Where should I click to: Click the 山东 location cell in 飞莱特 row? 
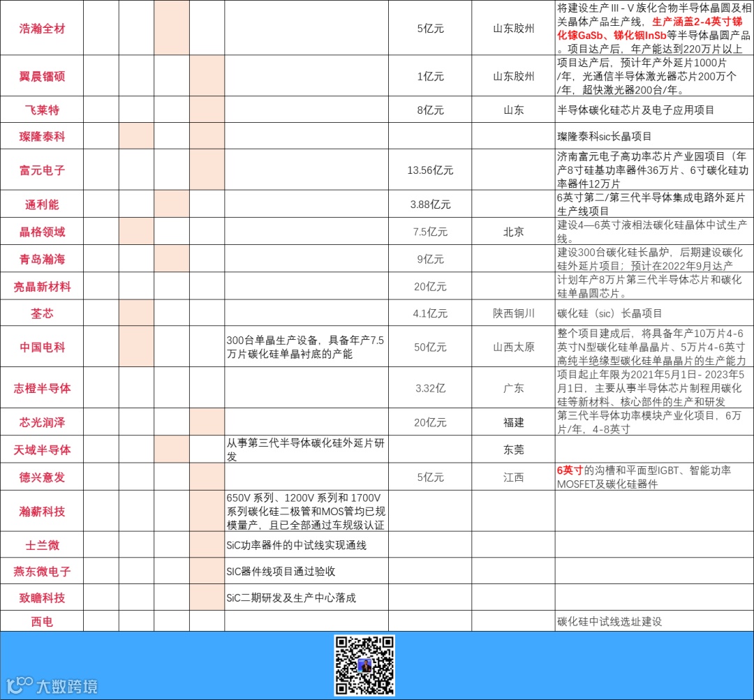click(513, 110)
